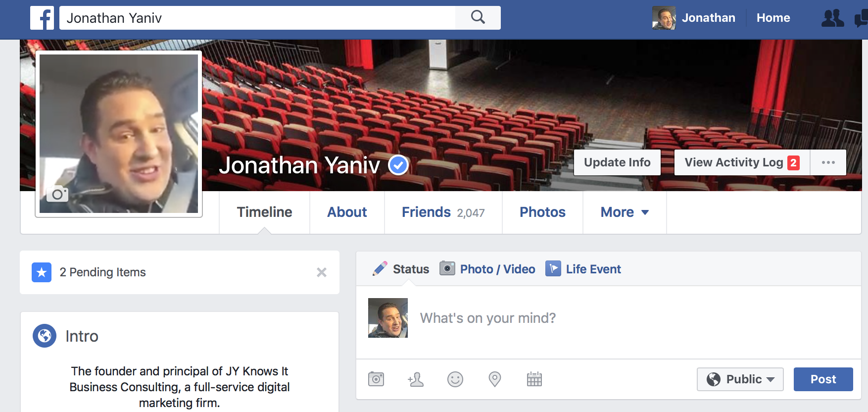Click the search magnifier button
This screenshot has height=412, width=868.
478,18
